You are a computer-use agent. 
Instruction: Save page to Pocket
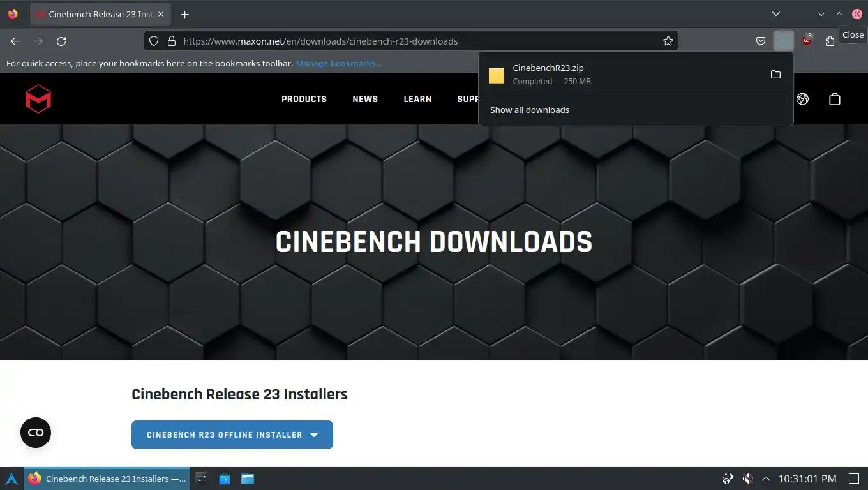tap(761, 41)
